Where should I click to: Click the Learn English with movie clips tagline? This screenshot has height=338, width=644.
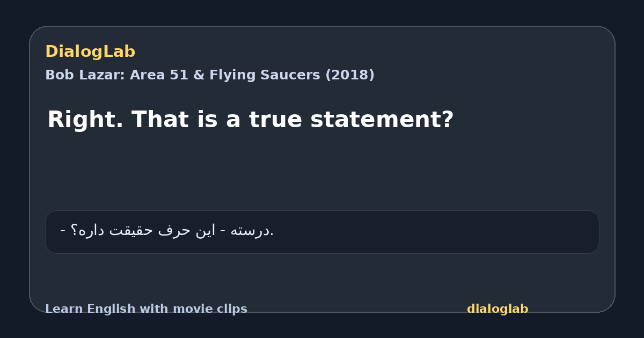pos(146,309)
